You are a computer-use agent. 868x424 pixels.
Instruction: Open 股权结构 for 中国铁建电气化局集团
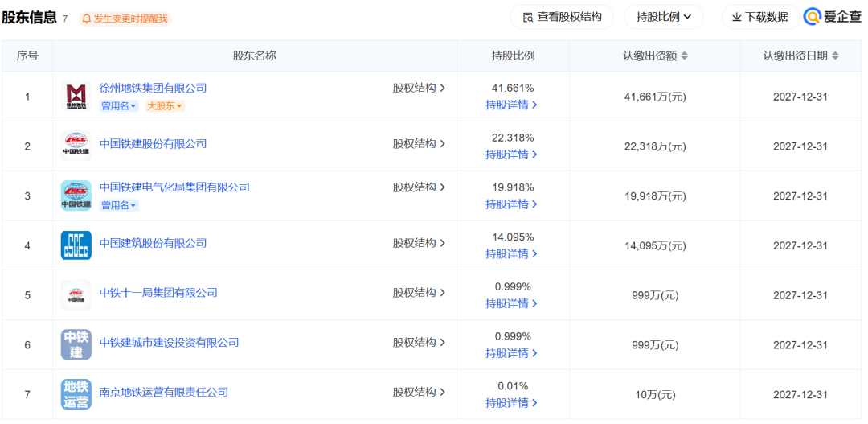419,187
